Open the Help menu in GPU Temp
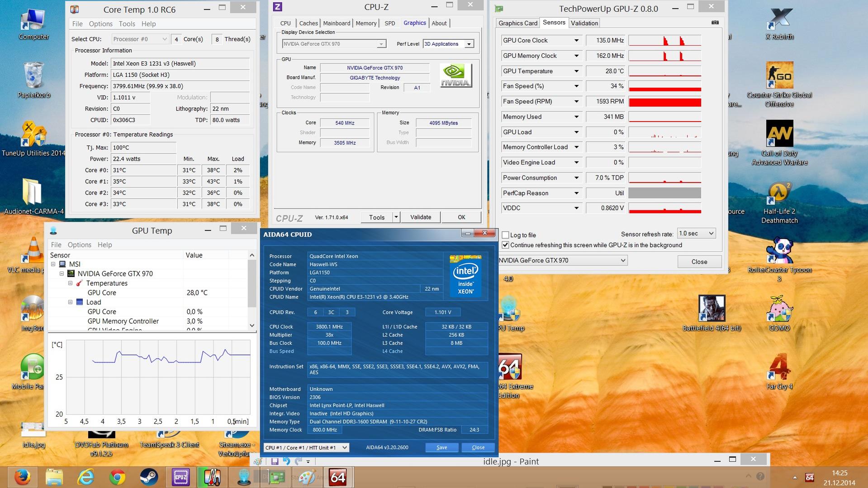868x488 pixels. pyautogui.click(x=104, y=245)
